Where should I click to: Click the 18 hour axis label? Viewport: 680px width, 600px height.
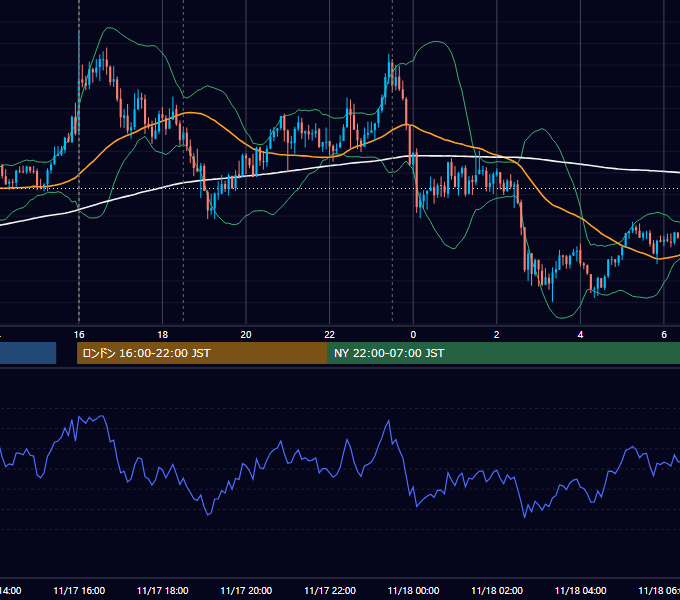point(163,335)
